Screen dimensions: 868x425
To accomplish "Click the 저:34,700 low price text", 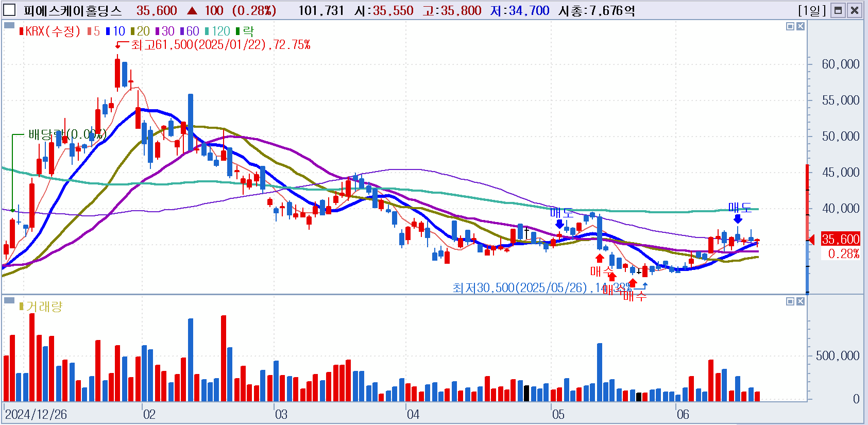I will click(x=520, y=10).
